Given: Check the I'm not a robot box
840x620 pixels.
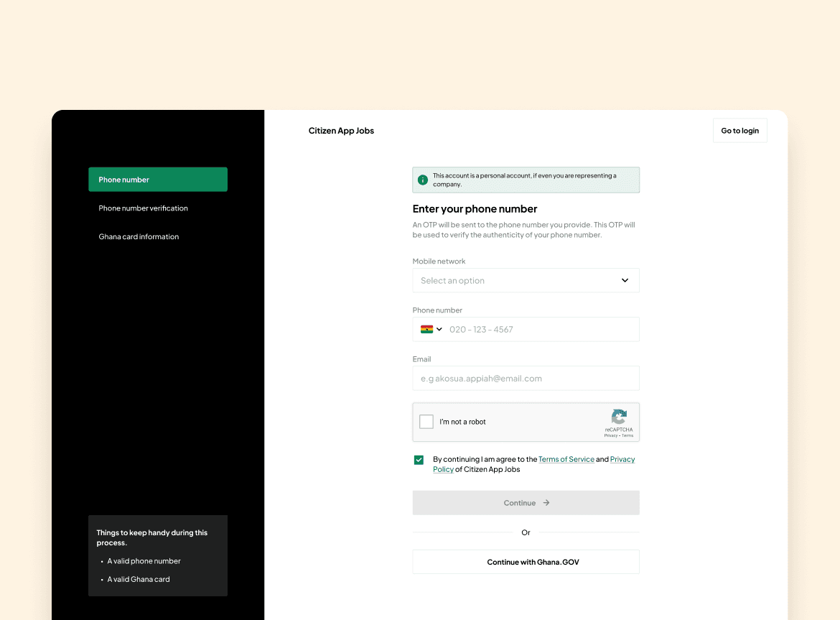Looking at the screenshot, I should pos(426,422).
